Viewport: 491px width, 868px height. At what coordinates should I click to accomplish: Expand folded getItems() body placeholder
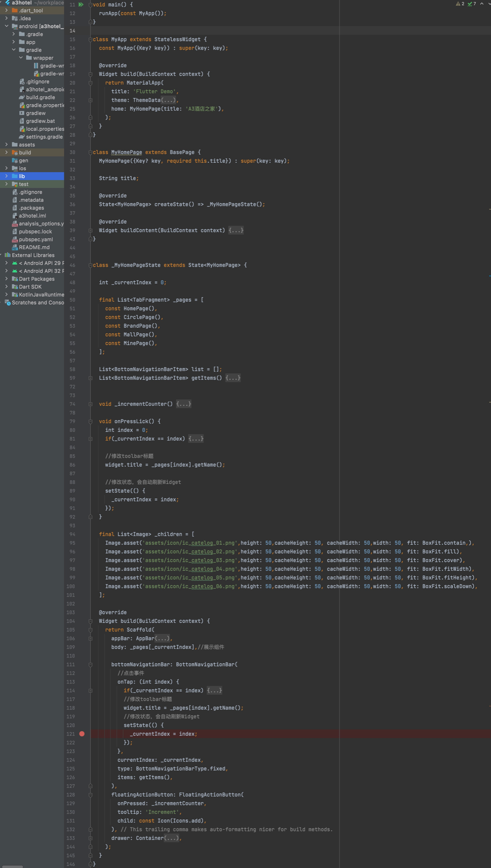pos(233,378)
